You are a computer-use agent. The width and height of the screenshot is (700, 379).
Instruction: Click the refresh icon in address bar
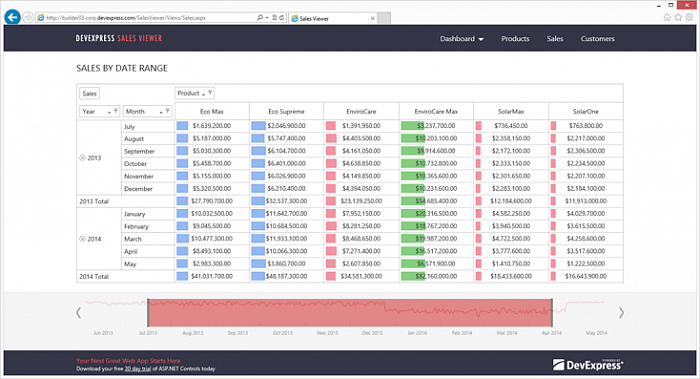pyautogui.click(x=282, y=17)
